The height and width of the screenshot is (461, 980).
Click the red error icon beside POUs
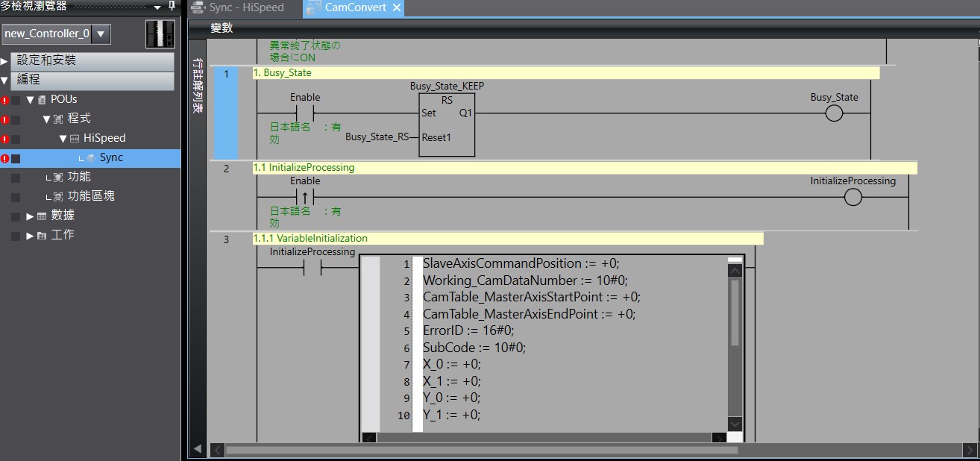5,100
